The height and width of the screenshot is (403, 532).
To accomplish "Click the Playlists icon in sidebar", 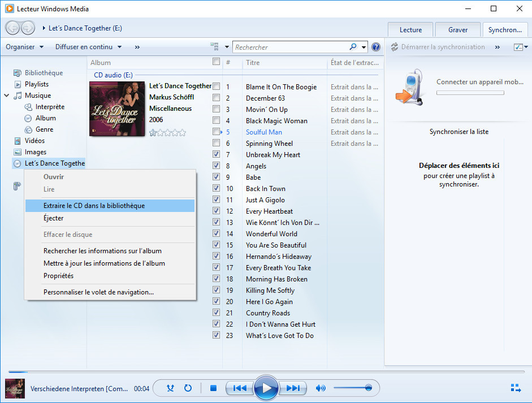I will pyautogui.click(x=18, y=84).
